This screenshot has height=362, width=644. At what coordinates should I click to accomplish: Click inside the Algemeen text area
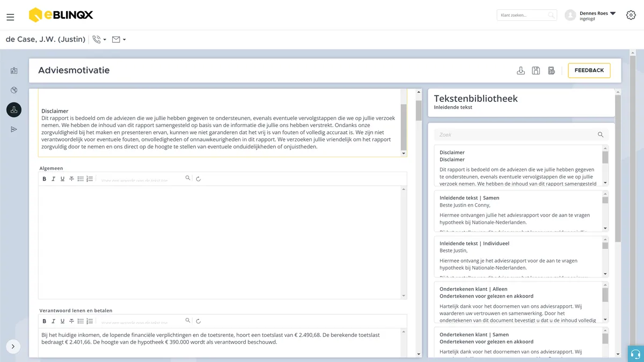coord(219,242)
